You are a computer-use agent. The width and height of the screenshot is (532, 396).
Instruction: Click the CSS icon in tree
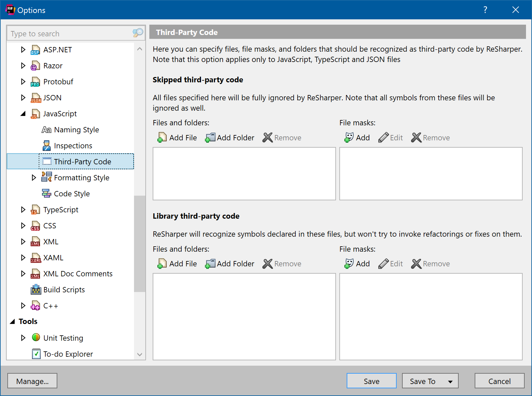click(35, 226)
